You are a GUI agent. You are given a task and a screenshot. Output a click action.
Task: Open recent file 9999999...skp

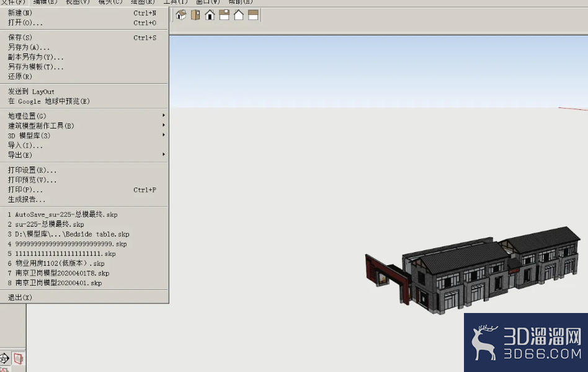[84, 243]
